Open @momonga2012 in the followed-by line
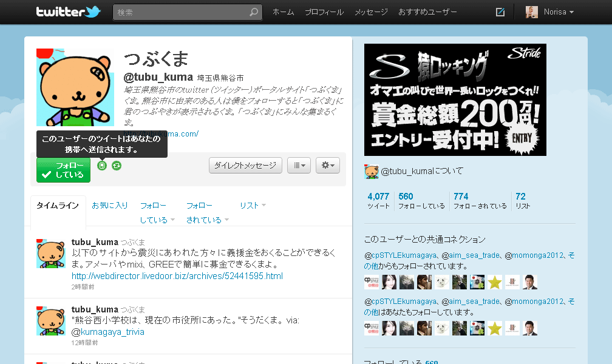 (534, 255)
